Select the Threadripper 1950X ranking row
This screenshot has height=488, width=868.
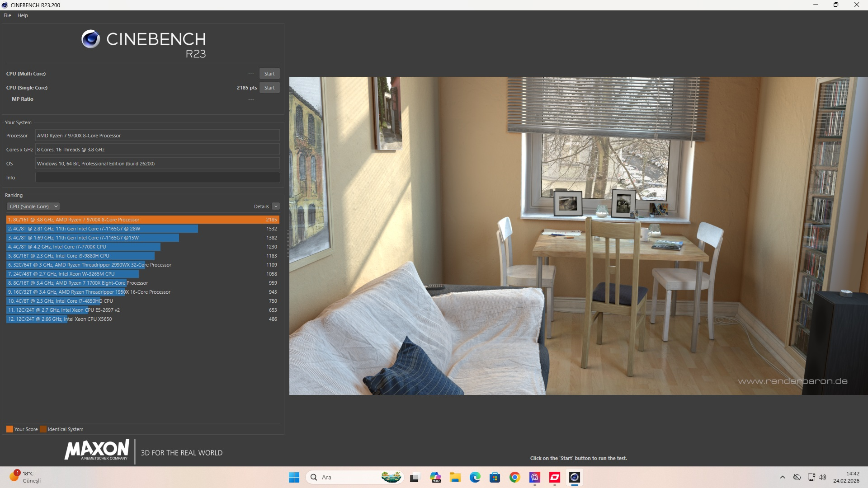143,292
